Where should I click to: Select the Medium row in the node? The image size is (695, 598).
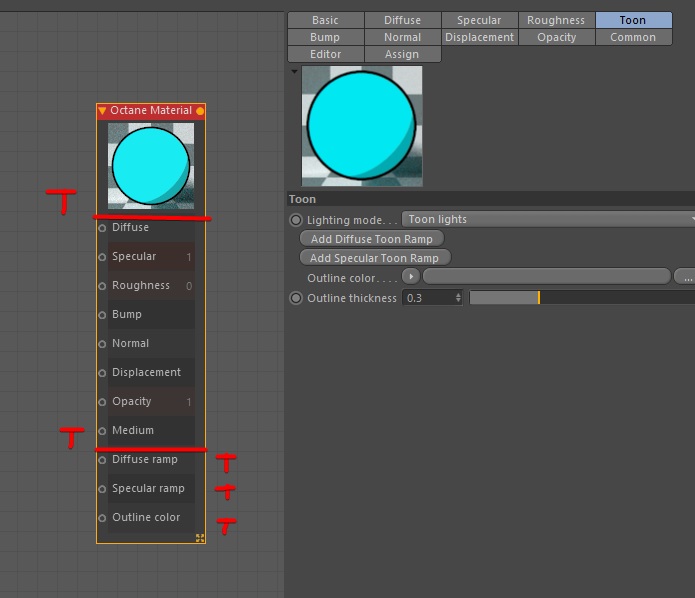tap(151, 431)
